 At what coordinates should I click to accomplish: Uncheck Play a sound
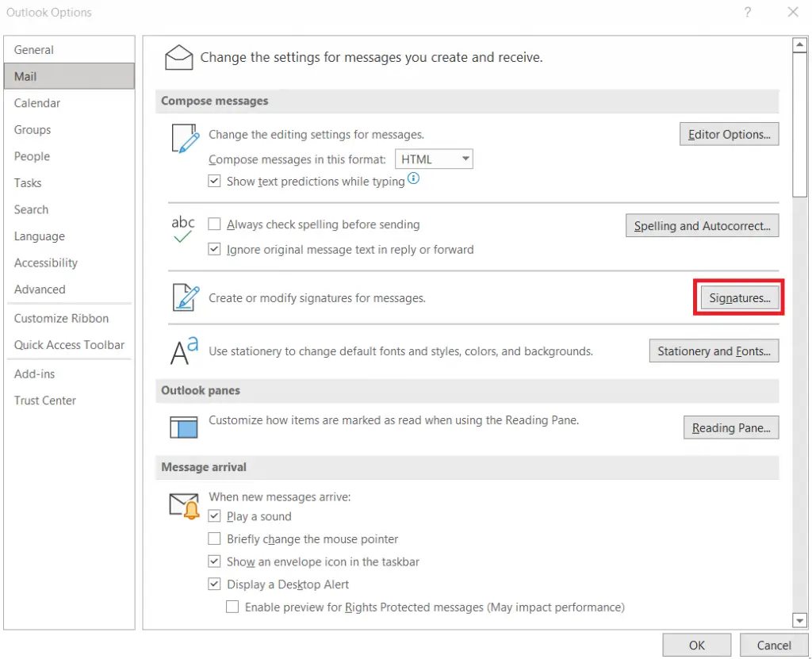[214, 516]
